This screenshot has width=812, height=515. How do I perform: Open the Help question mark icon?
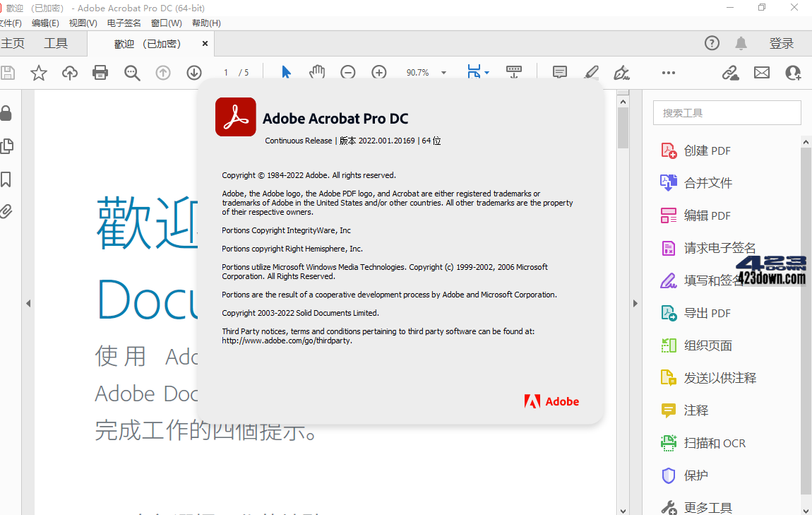point(712,43)
